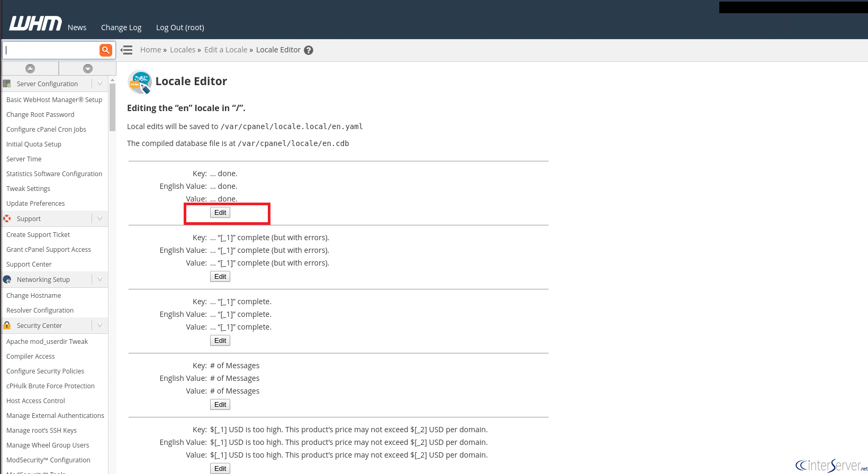Click Log Out (root)
Image resolution: width=868 pixels, height=474 pixels.
(x=180, y=28)
